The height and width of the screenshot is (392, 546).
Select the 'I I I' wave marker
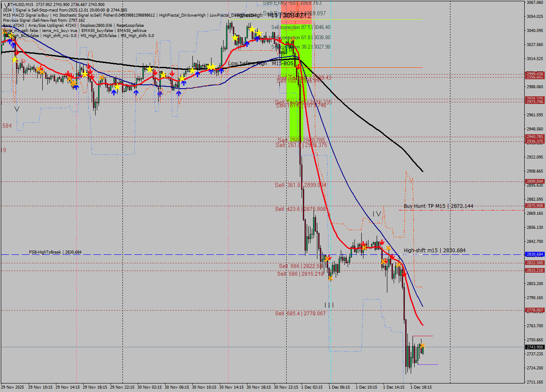329,305
